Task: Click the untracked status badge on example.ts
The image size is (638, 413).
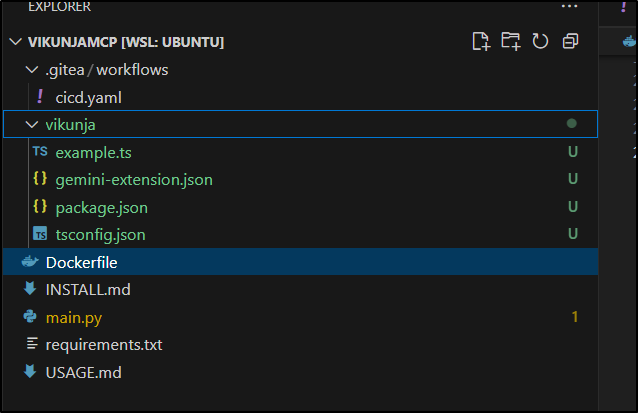Action: (574, 152)
